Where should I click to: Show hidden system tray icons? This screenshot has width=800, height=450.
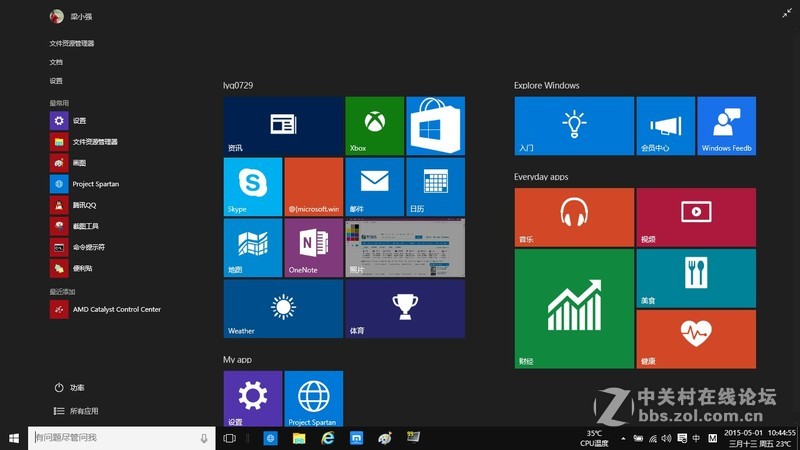pyautogui.click(x=623, y=438)
